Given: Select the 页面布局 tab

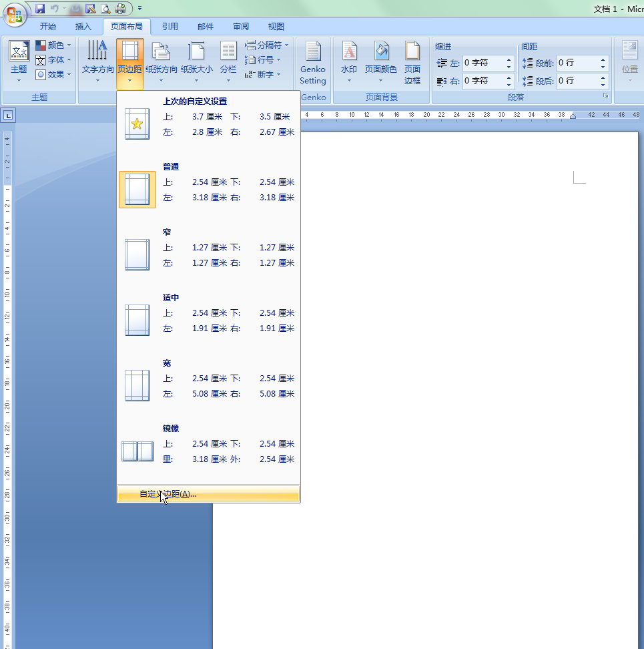Looking at the screenshot, I should click(x=127, y=27).
